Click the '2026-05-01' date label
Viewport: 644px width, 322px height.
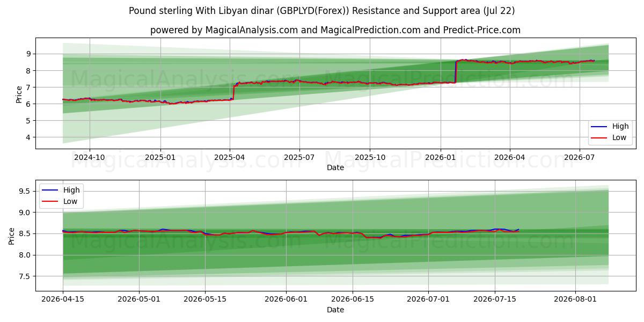[x=139, y=301]
